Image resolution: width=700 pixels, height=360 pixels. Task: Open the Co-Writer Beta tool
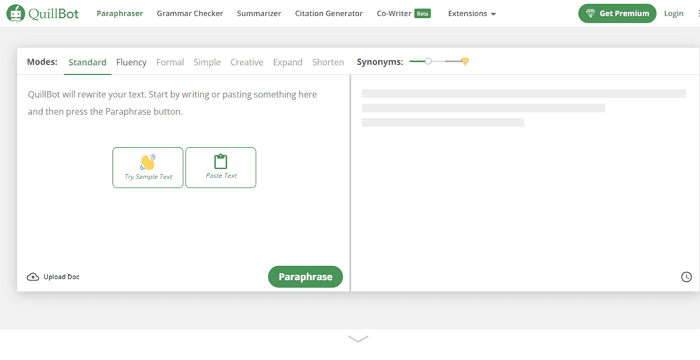click(x=404, y=13)
